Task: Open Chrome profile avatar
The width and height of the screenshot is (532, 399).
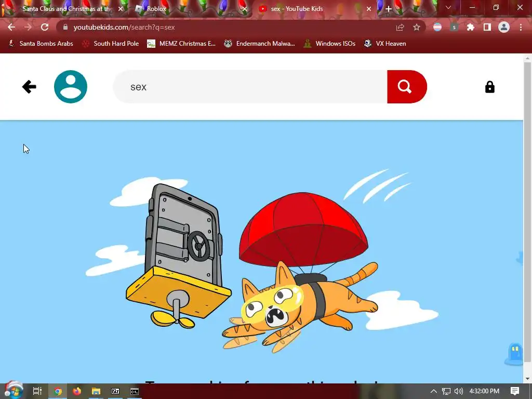Action: coord(504,27)
